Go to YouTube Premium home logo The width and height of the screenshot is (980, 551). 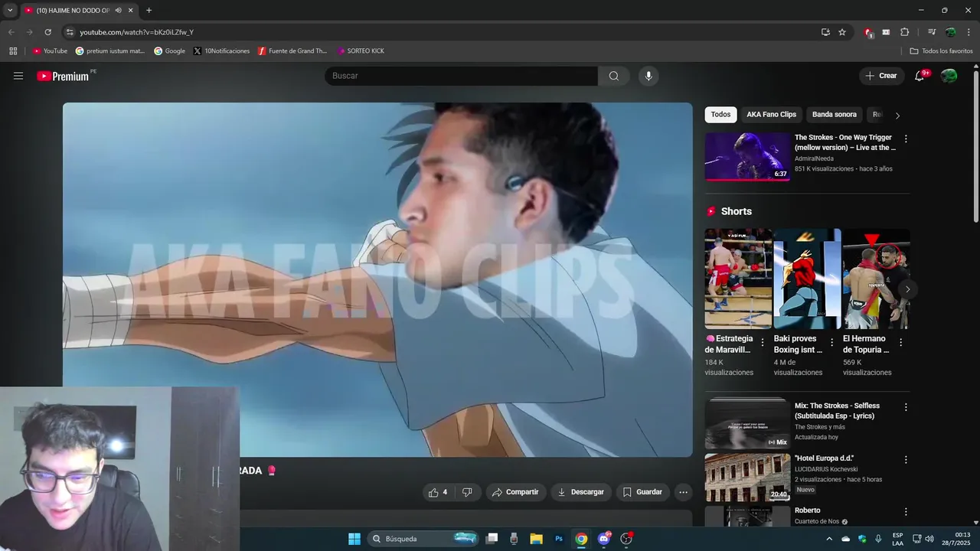[63, 76]
